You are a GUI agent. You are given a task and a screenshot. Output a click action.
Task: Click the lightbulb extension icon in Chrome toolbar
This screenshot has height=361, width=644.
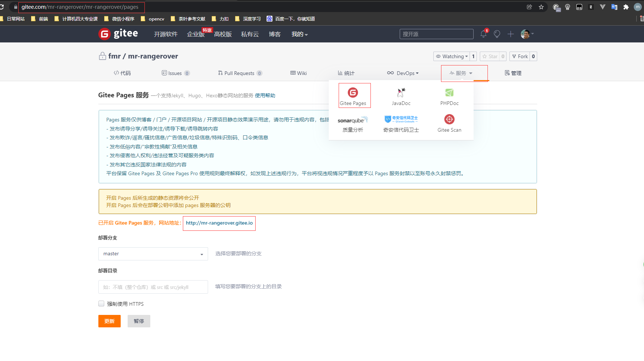pyautogui.click(x=568, y=7)
